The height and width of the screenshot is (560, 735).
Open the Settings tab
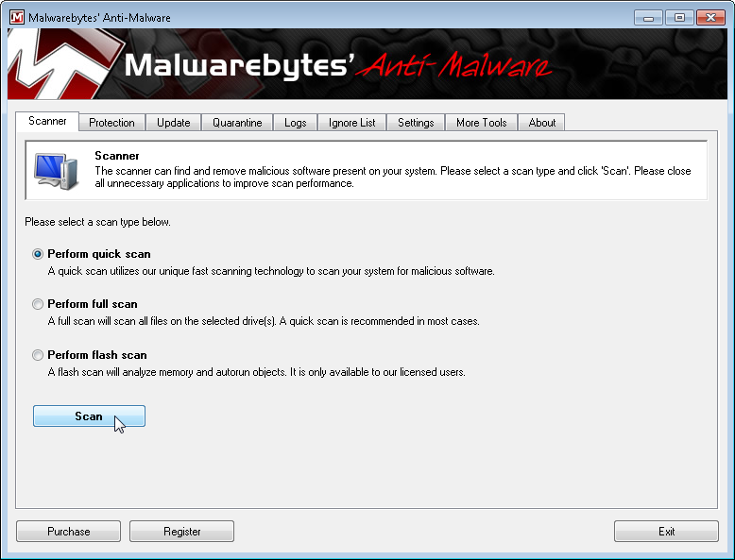click(x=416, y=123)
